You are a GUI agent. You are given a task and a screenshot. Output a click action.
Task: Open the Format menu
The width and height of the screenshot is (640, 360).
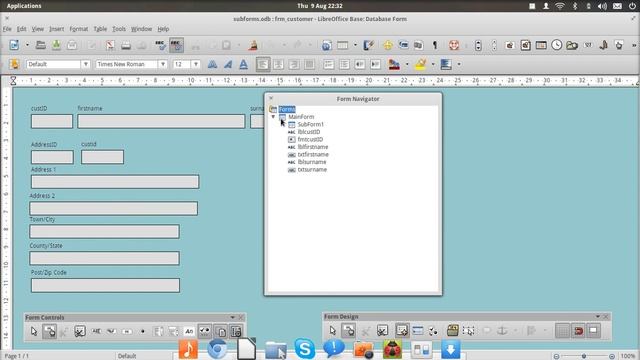click(78, 29)
